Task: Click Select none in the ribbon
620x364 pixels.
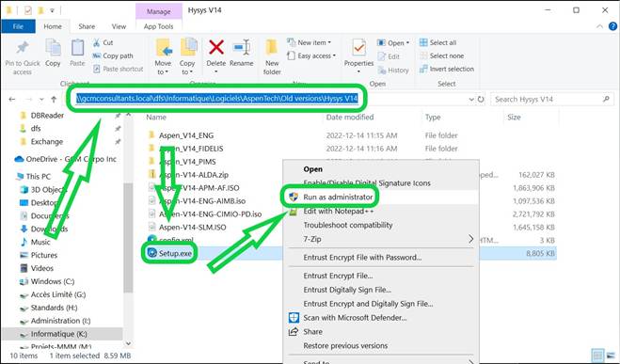Action: (x=441, y=55)
